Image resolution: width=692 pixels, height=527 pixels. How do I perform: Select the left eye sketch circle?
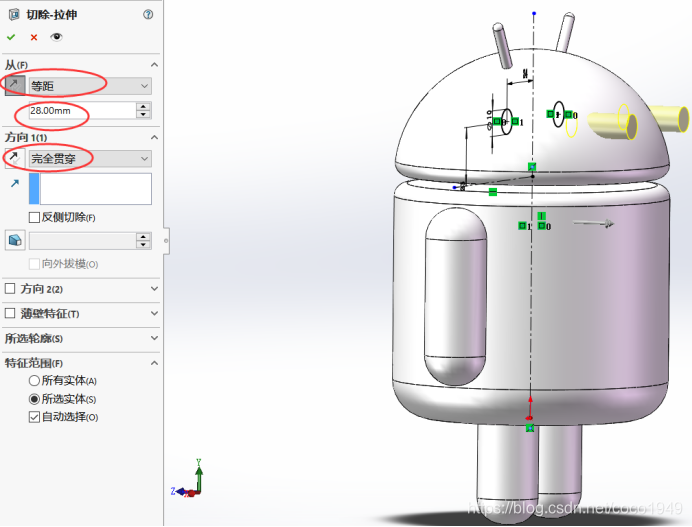pos(507,122)
